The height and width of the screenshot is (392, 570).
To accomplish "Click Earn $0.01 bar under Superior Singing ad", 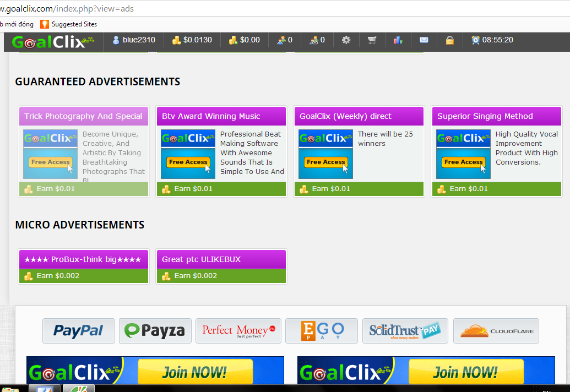I will coord(497,189).
